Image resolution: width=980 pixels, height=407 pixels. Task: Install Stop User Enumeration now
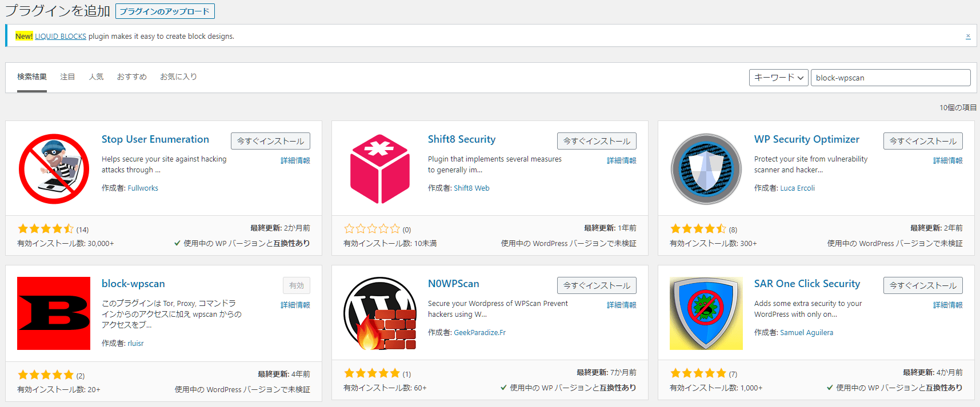[x=271, y=141]
